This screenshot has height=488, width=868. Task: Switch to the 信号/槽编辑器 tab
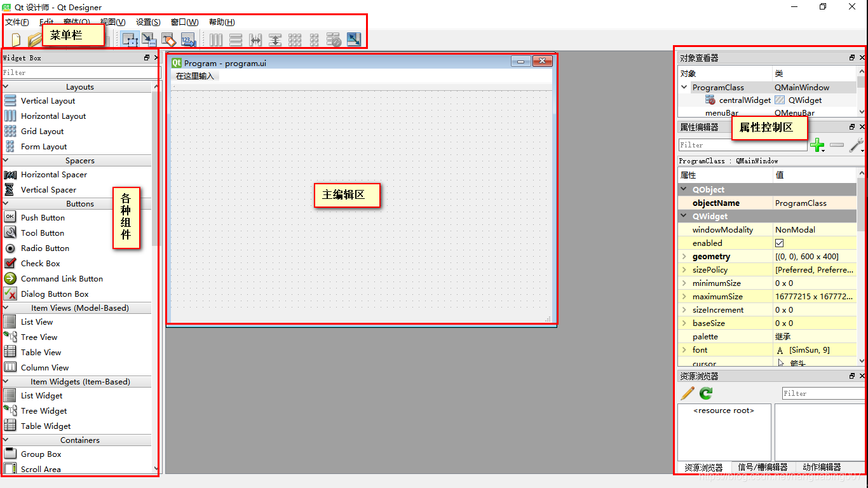pyautogui.click(x=763, y=467)
